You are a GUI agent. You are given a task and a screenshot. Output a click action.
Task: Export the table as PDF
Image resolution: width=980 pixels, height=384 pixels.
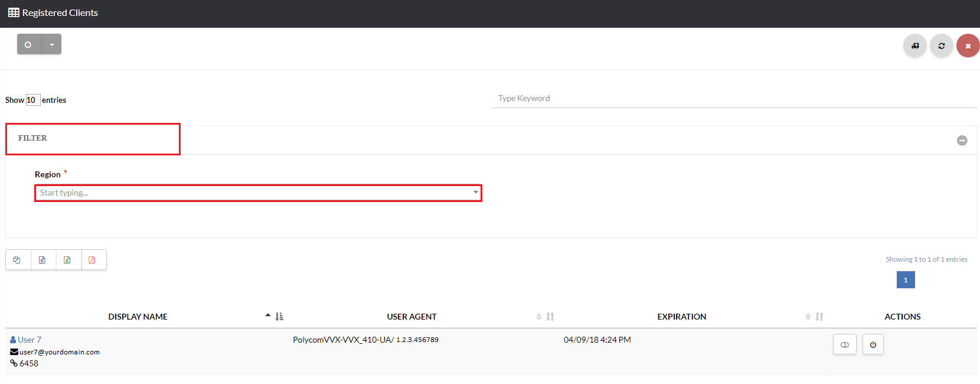coord(93,260)
